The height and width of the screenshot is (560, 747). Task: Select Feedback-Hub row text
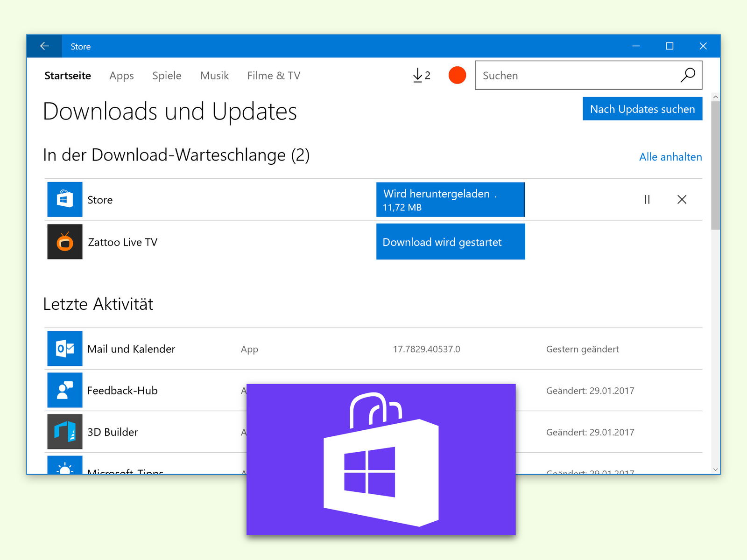pyautogui.click(x=122, y=391)
